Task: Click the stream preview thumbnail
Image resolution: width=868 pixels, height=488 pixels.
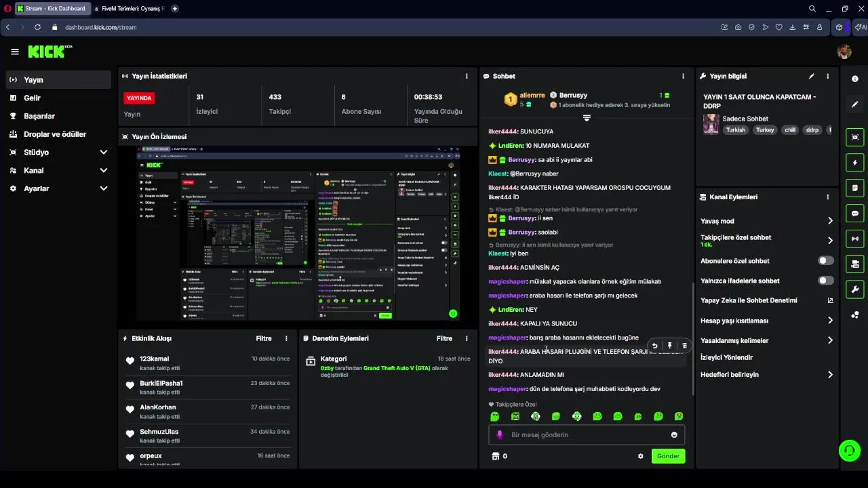Action: pos(298,233)
